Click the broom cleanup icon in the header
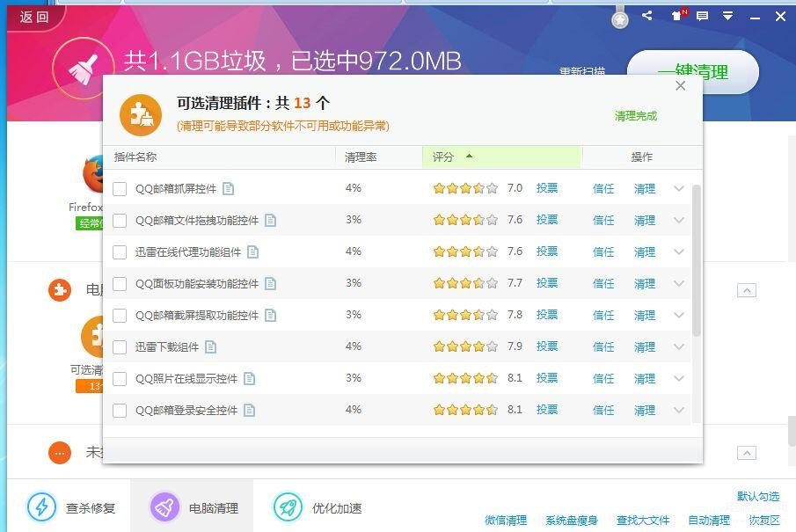Viewport: 796px width, 532px height. tap(84, 69)
